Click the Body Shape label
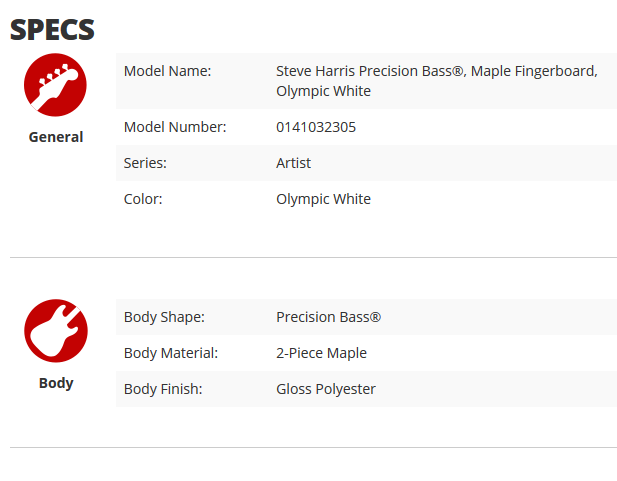Viewport: 617px width, 481px height. point(164,317)
